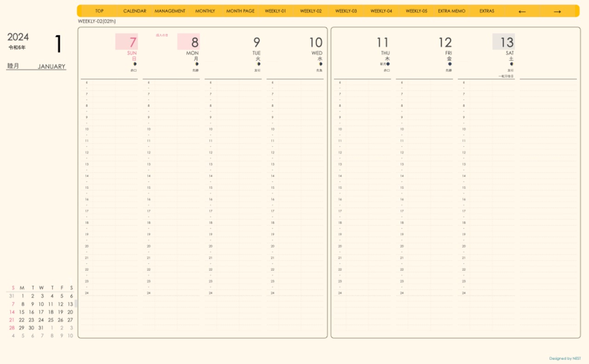The width and height of the screenshot is (589, 364).
Task: Click the JANUARY month label
Action: pyautogui.click(x=52, y=66)
